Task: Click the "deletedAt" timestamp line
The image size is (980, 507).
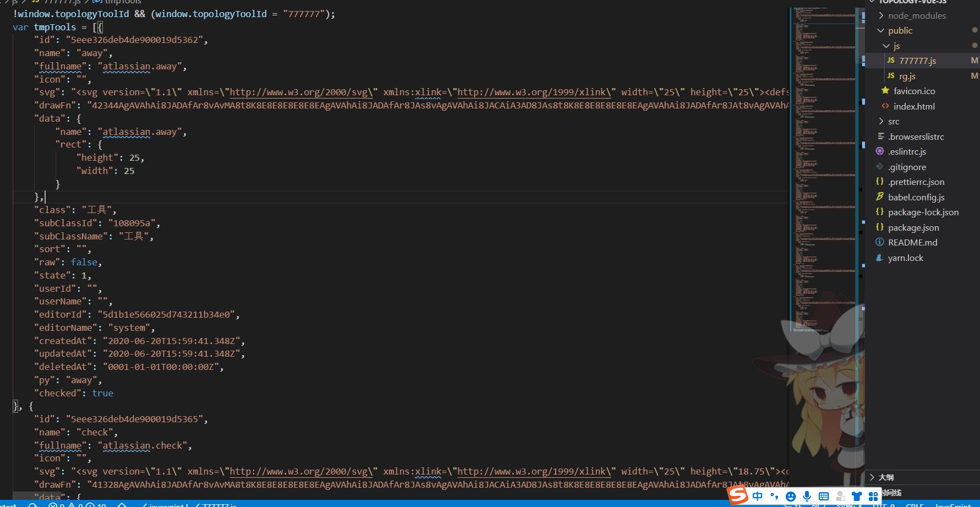Action: [129, 367]
